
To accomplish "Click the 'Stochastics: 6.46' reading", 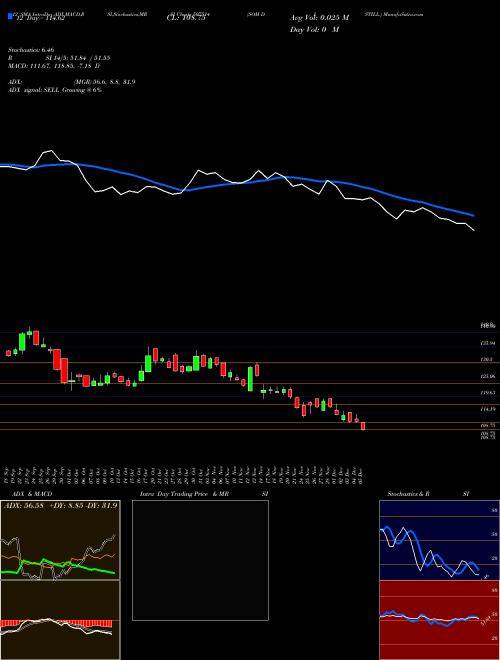I will (31, 50).
